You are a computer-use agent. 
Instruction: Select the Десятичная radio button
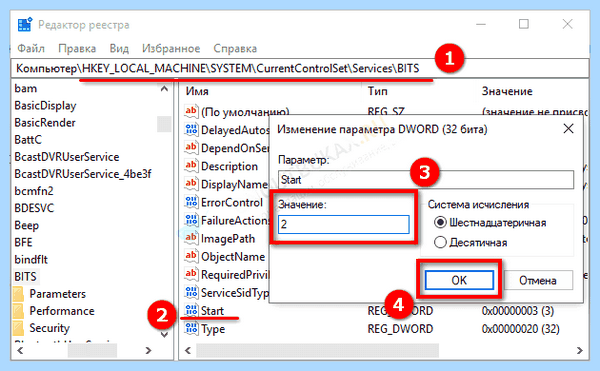click(440, 242)
